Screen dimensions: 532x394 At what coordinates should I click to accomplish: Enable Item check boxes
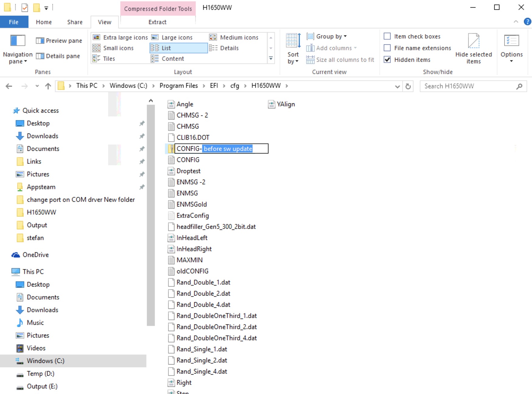387,36
